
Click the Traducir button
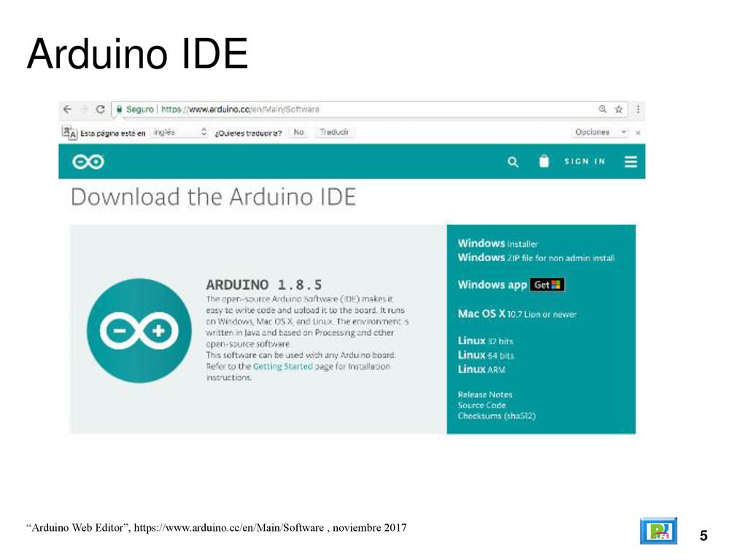pos(334,132)
